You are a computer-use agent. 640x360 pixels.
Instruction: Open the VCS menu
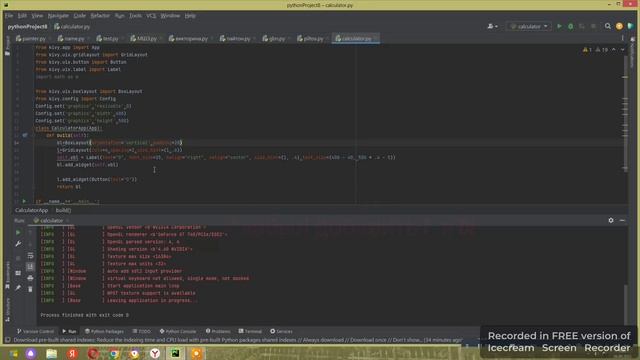pos(151,16)
